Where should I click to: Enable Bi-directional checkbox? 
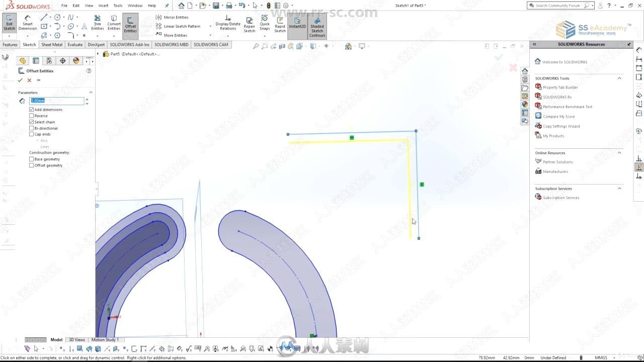point(32,128)
